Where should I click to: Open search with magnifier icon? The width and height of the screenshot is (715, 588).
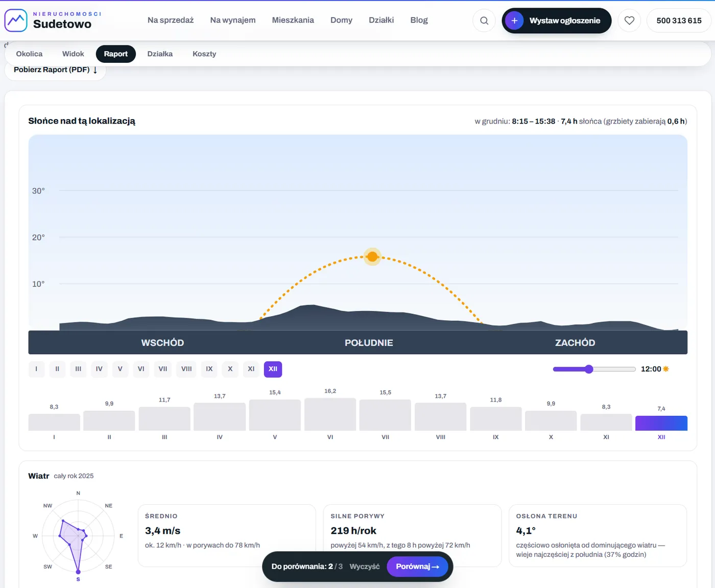pos(484,20)
